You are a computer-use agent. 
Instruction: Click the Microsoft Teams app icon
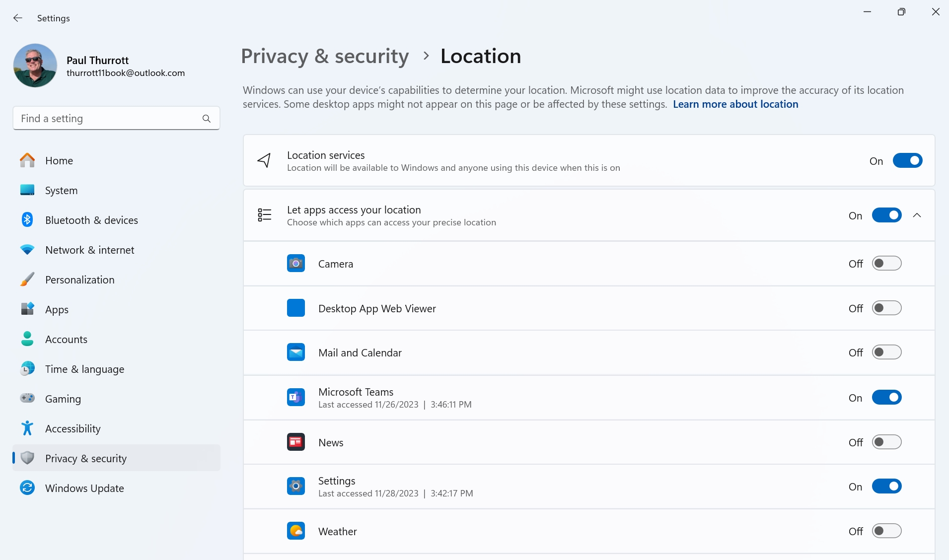(296, 398)
